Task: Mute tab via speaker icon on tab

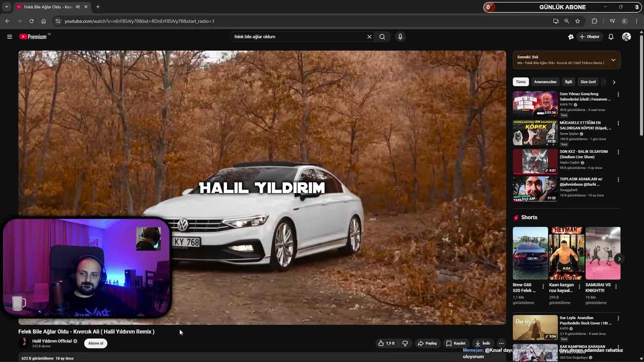Action: [77, 7]
